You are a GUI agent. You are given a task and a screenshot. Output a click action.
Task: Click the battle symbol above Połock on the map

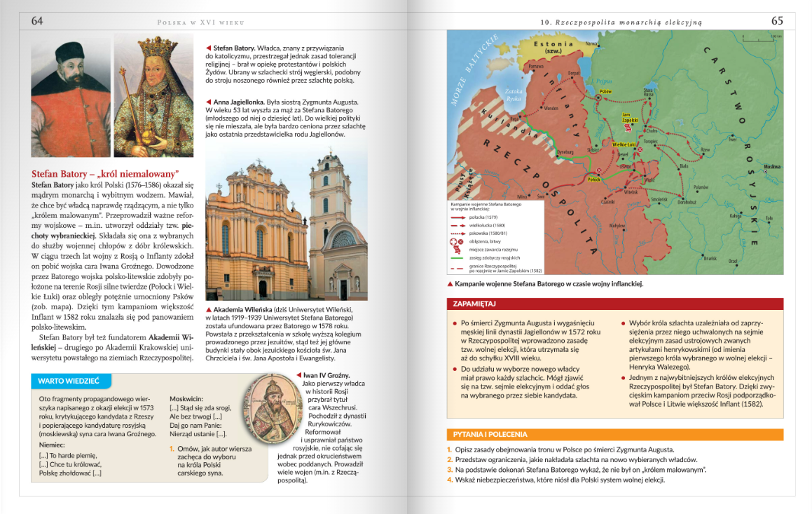(x=599, y=170)
